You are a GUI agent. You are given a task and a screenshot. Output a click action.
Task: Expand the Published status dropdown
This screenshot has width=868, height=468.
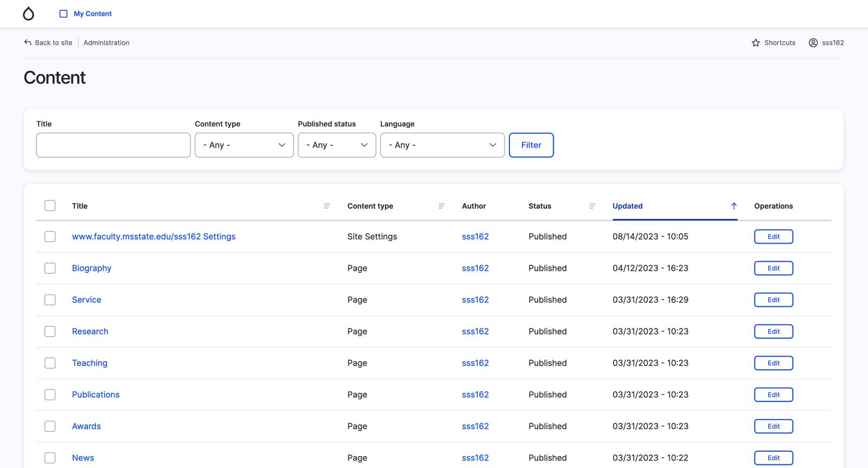pyautogui.click(x=336, y=145)
